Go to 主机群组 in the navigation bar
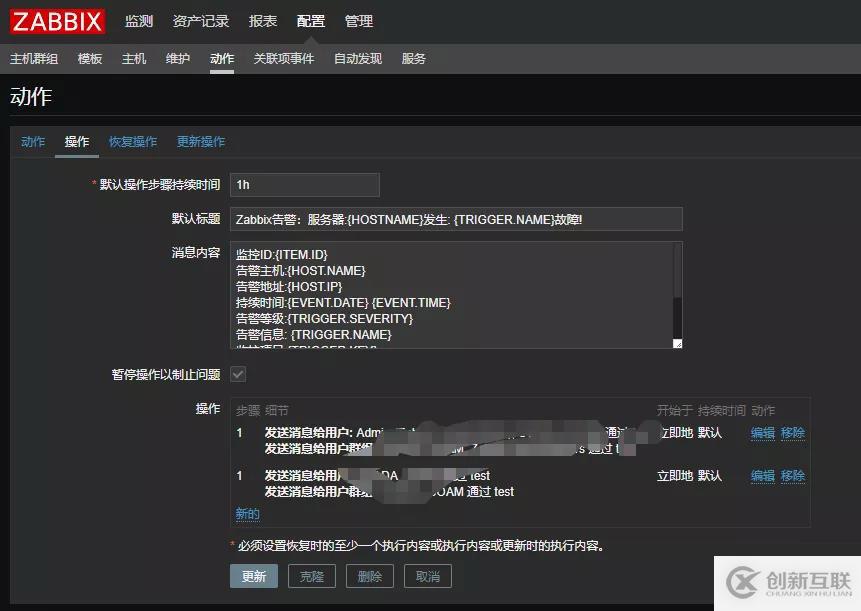The width and height of the screenshot is (861, 611). 33,58
